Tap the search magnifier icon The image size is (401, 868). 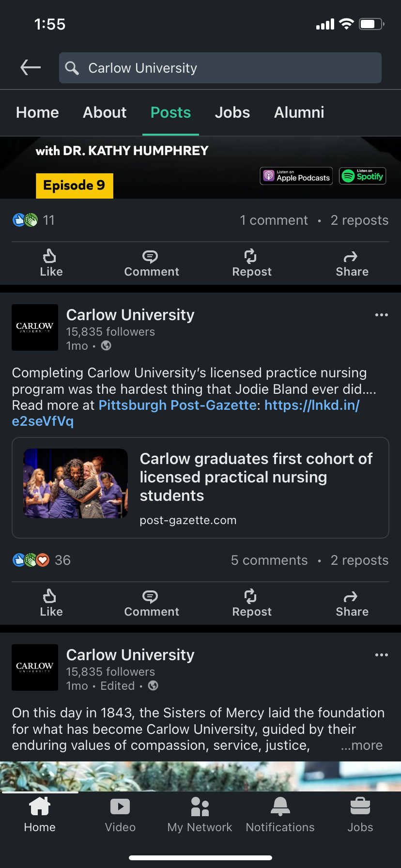(x=72, y=68)
